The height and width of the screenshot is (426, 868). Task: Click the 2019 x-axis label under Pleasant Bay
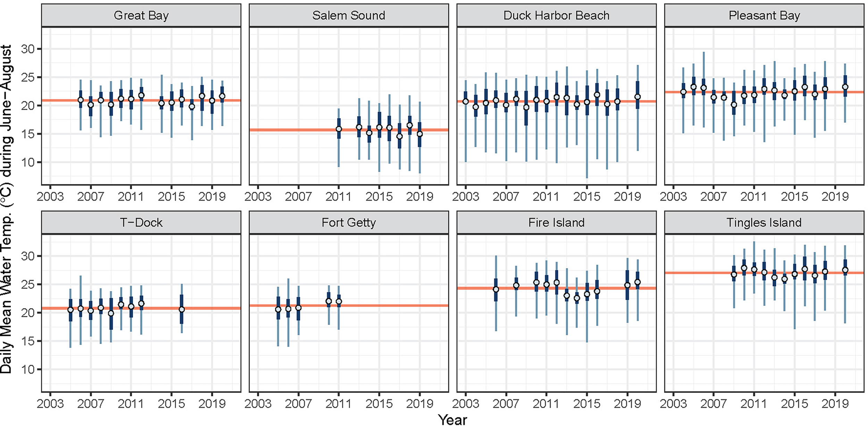[835, 197]
